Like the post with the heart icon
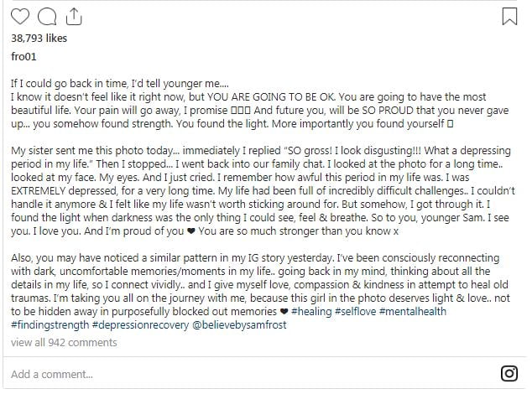532x394 pixels. (x=20, y=16)
